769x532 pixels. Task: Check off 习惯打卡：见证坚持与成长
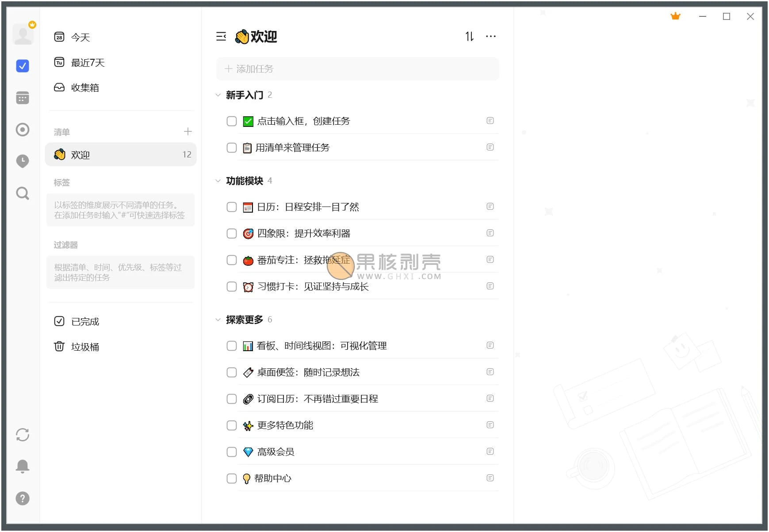[232, 287]
